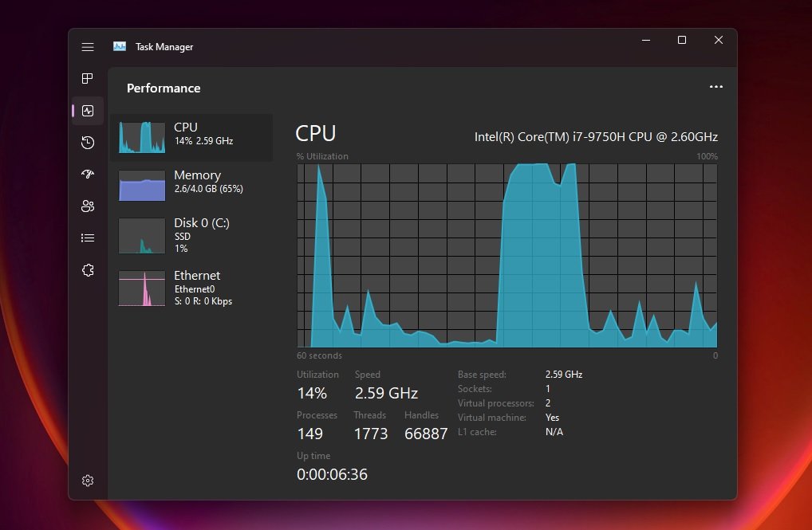
Task: Open Task Manager settings
Action: tap(88, 481)
